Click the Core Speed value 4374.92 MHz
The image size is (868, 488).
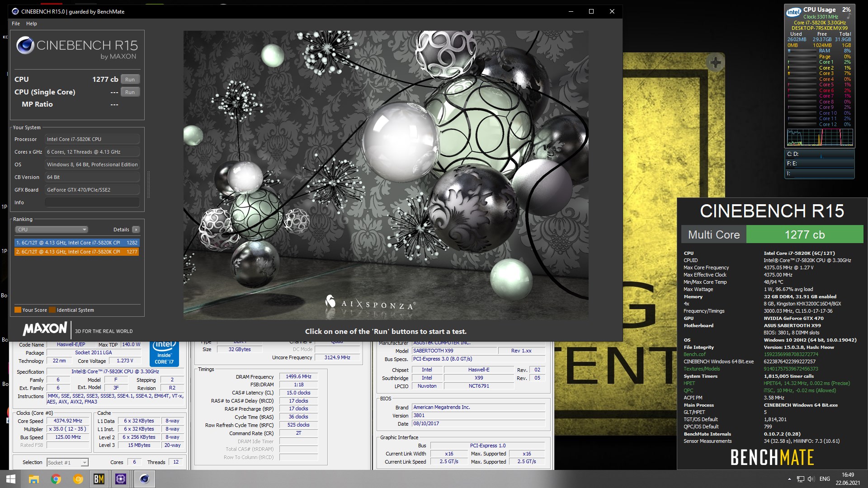click(x=68, y=421)
